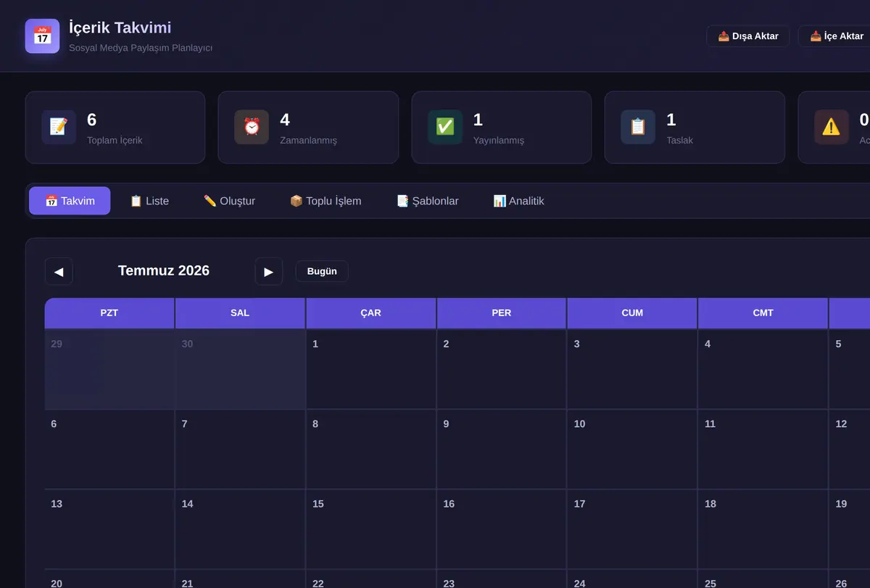Select the Toplu İşlem tab
The image size is (870, 588).
[x=326, y=201]
